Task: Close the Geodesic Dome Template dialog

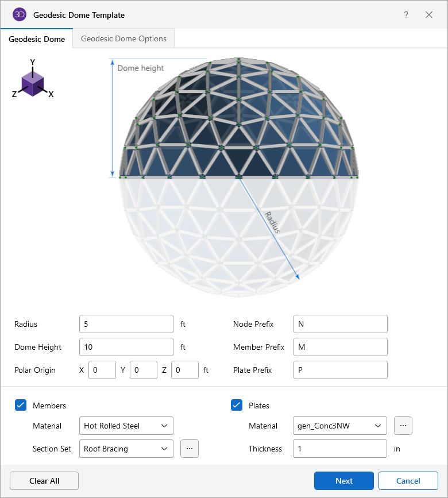Action: point(429,15)
